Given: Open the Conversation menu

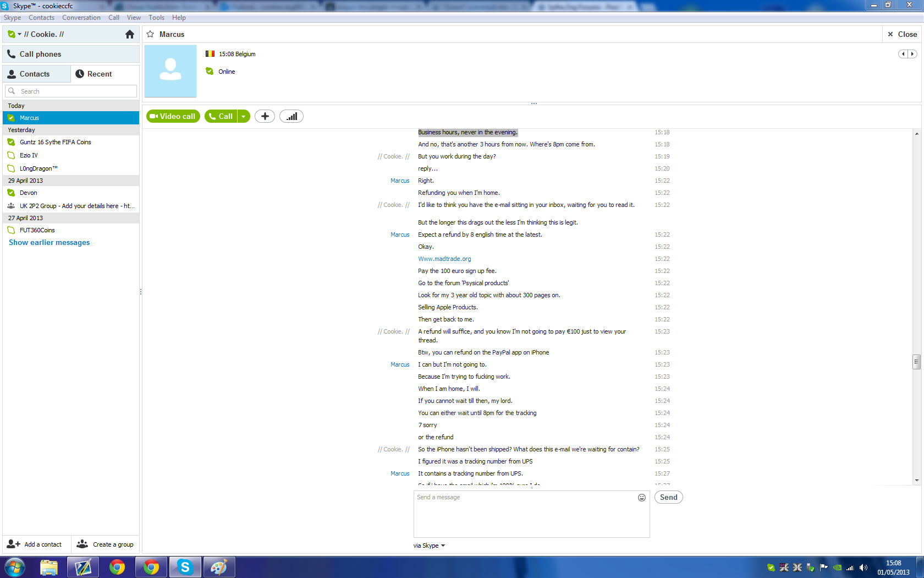Looking at the screenshot, I should (81, 18).
